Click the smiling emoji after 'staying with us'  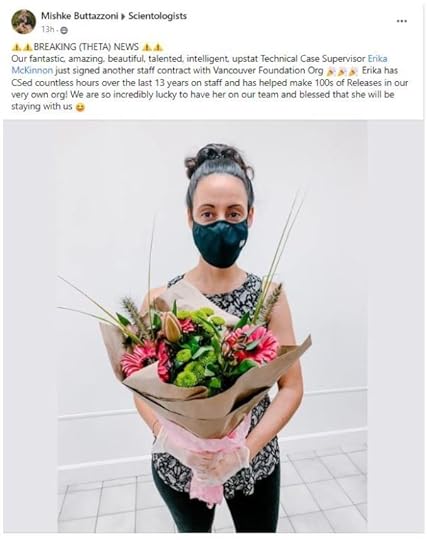80,107
